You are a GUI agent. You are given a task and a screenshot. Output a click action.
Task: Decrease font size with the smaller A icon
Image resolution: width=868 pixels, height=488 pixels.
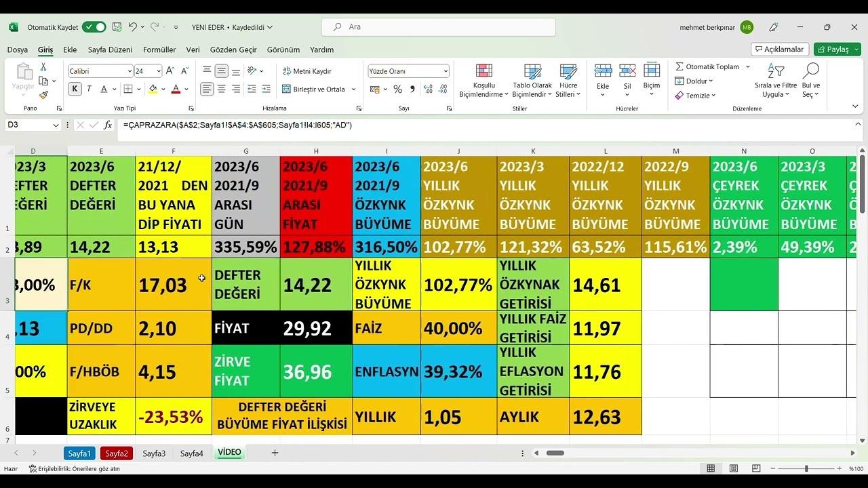point(184,71)
